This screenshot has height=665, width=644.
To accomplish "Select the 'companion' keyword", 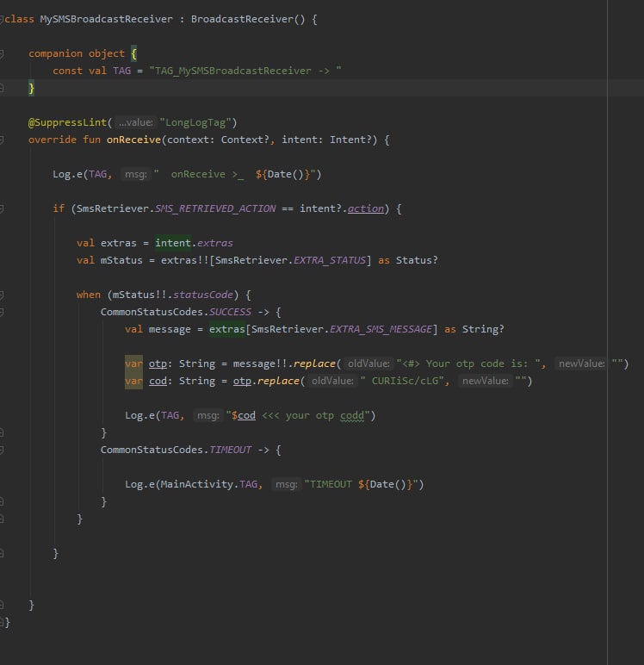I will pos(56,53).
